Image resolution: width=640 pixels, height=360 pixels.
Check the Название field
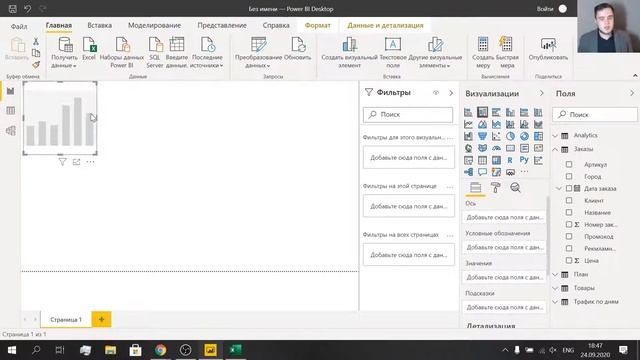point(569,212)
